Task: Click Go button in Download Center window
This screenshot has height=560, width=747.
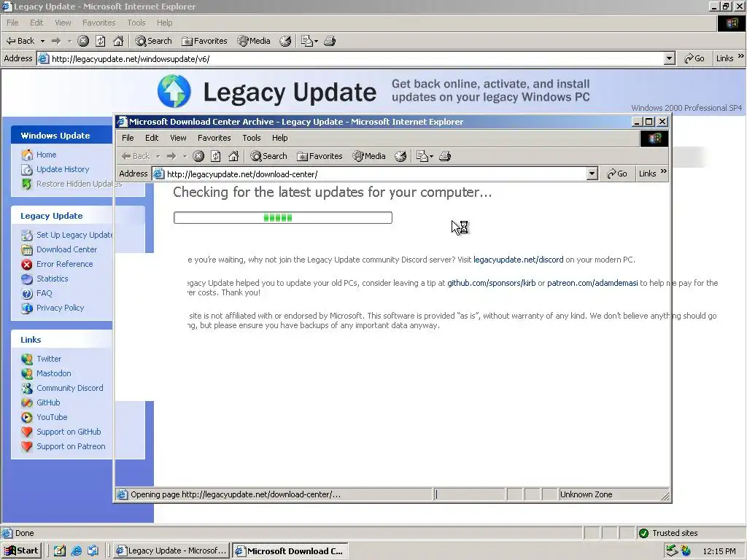Action: point(617,174)
